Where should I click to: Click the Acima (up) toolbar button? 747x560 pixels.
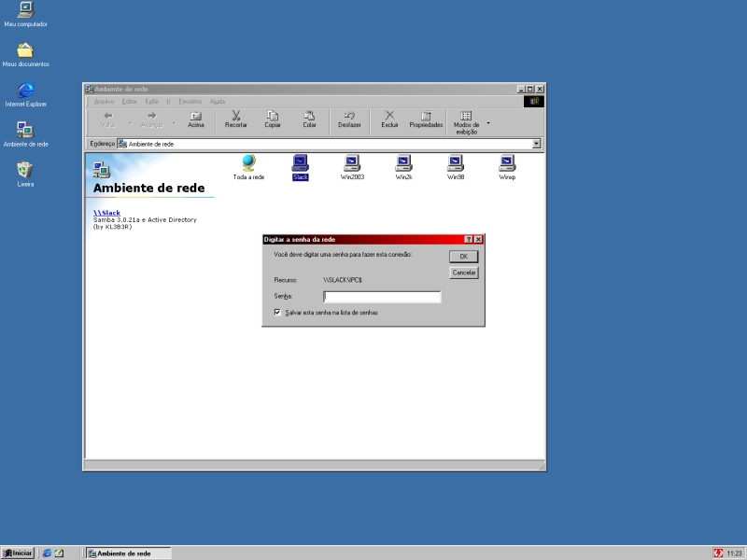click(x=196, y=119)
